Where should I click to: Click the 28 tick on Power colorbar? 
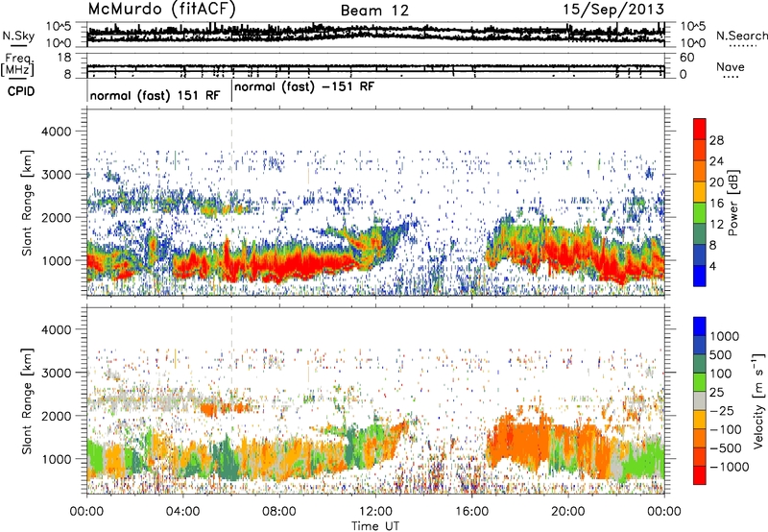click(716, 140)
